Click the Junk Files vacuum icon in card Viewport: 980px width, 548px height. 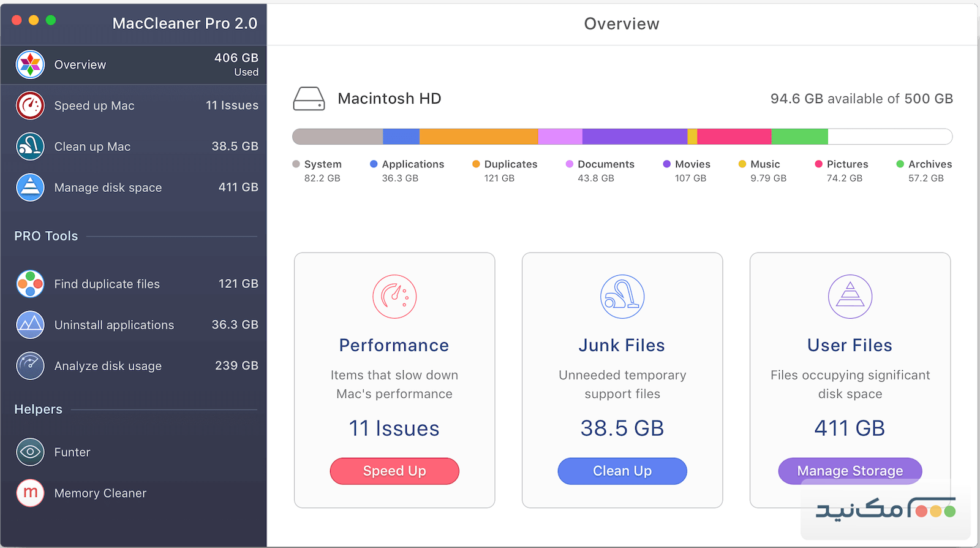[622, 297]
